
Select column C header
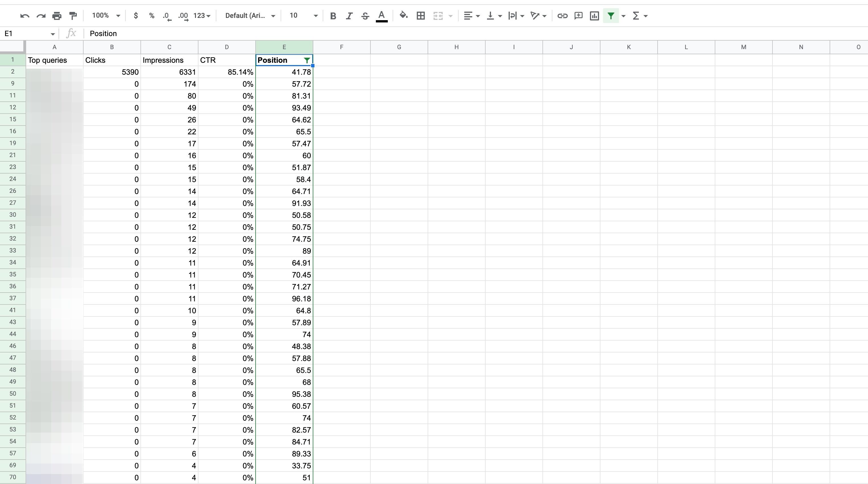(x=169, y=47)
